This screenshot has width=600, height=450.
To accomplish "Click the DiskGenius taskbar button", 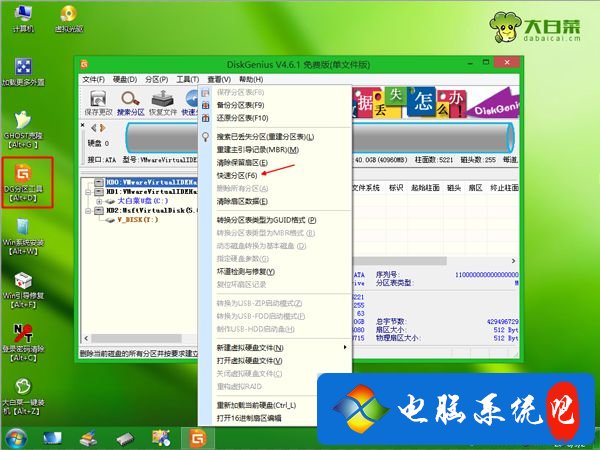I will [x=197, y=439].
